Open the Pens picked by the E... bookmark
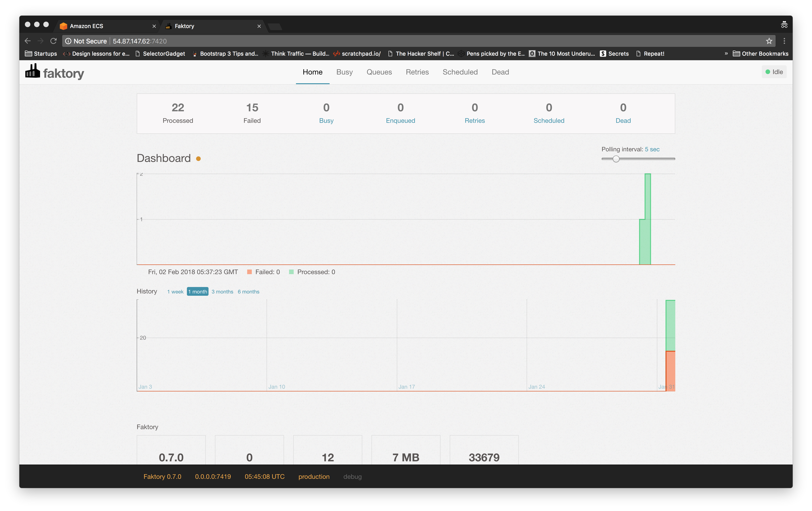 pyautogui.click(x=491, y=54)
